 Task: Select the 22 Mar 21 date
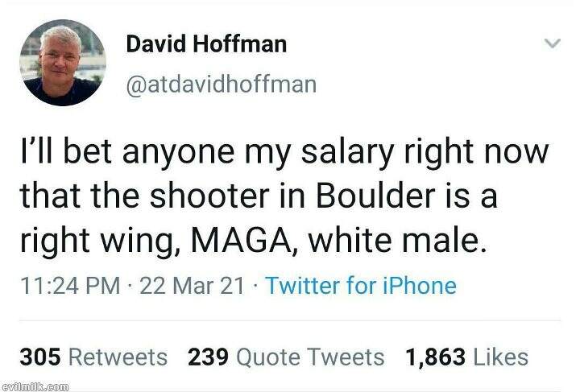(193, 285)
